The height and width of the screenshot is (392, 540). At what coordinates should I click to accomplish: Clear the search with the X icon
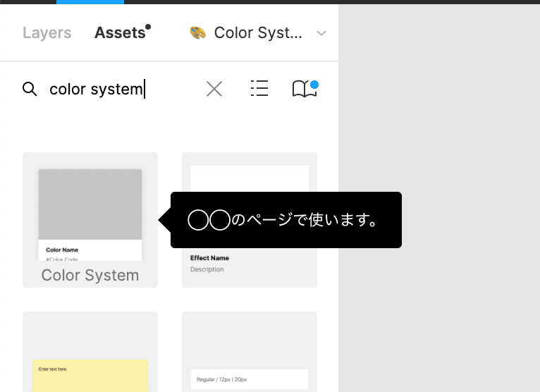pos(214,89)
